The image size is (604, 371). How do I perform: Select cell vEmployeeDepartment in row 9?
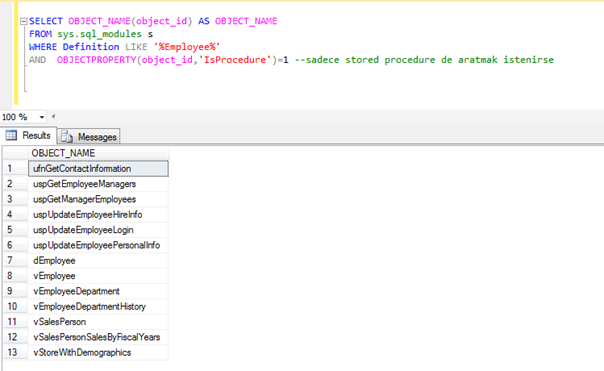(98, 291)
